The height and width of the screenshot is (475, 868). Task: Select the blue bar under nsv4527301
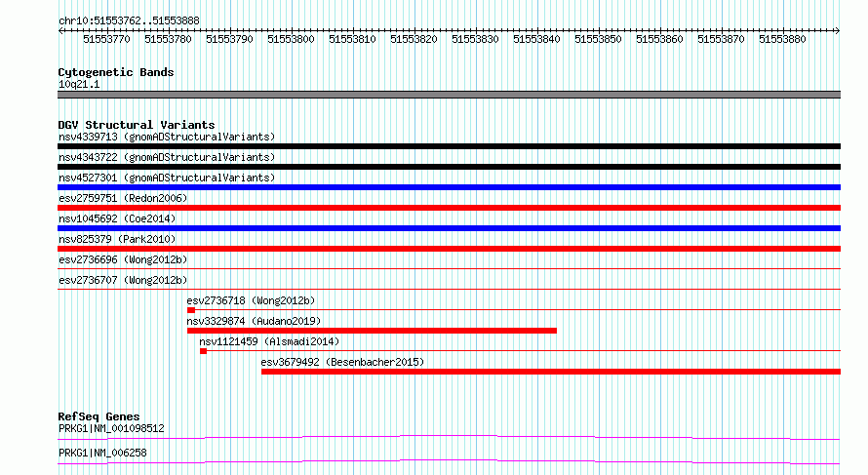tap(449, 187)
